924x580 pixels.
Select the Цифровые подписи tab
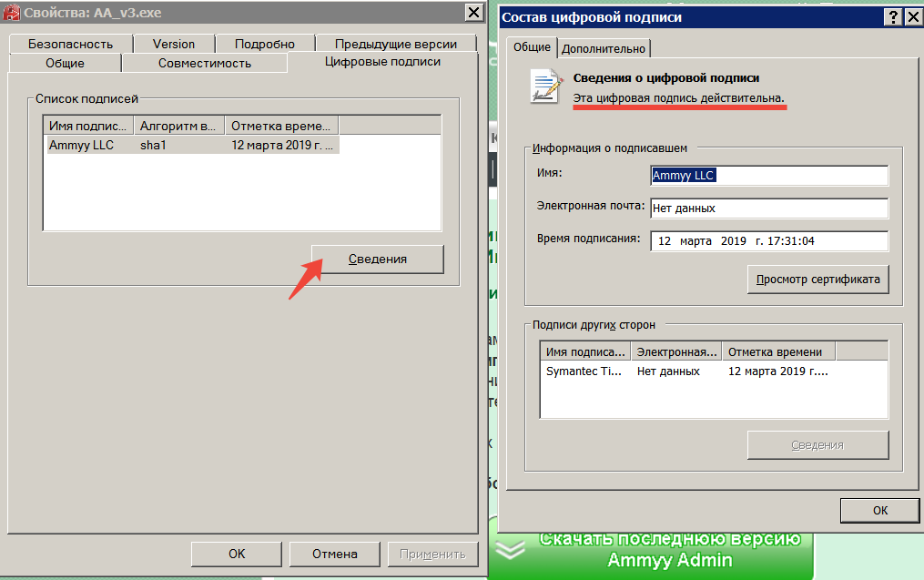coord(382,62)
